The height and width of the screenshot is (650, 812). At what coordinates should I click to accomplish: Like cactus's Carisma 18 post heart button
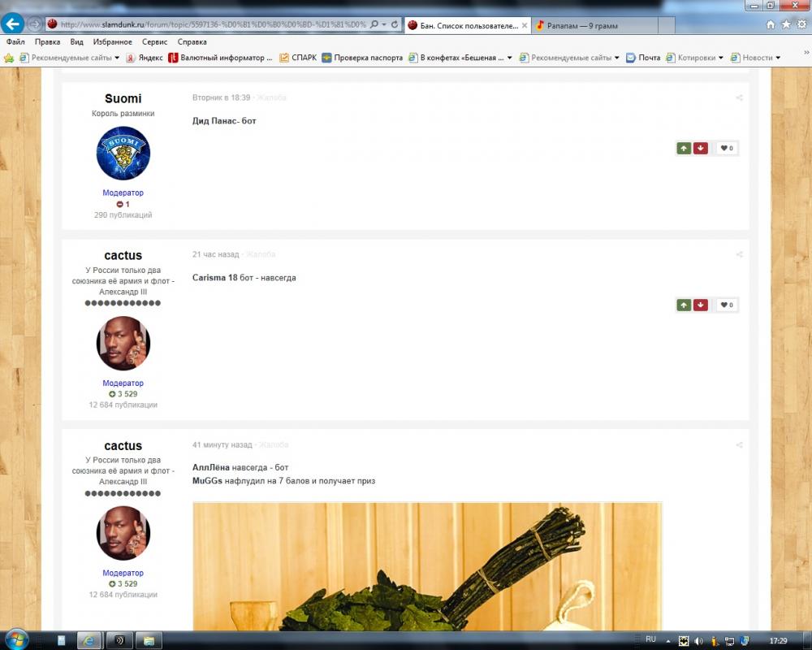[727, 305]
